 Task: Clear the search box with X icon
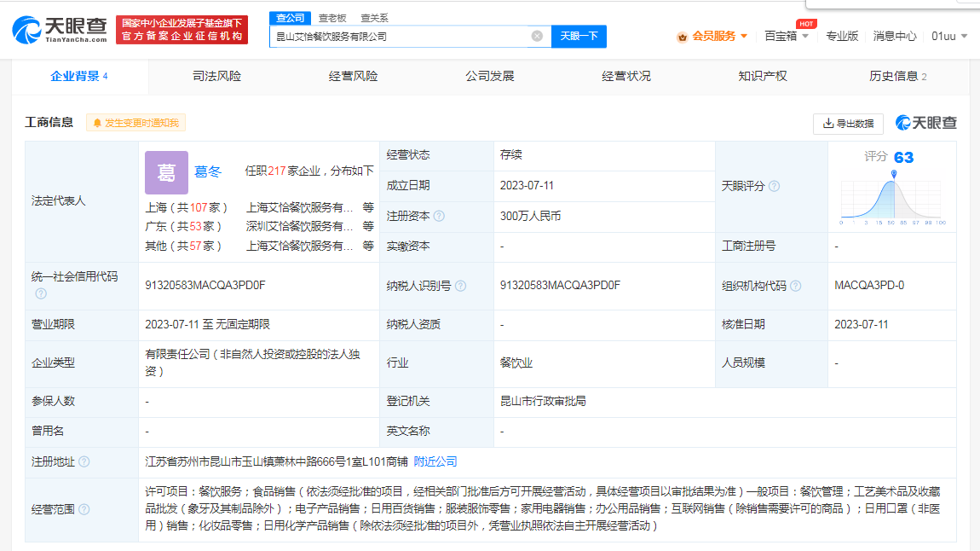537,36
